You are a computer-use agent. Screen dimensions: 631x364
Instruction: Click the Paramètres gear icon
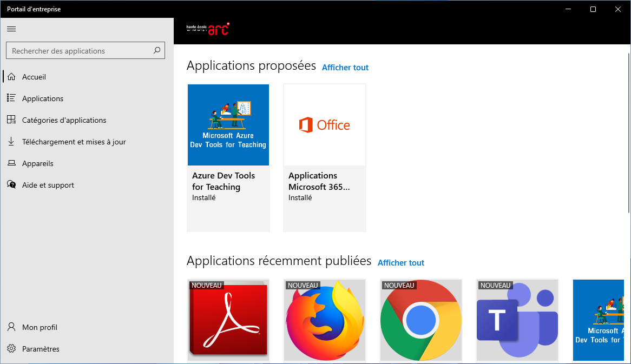point(11,349)
